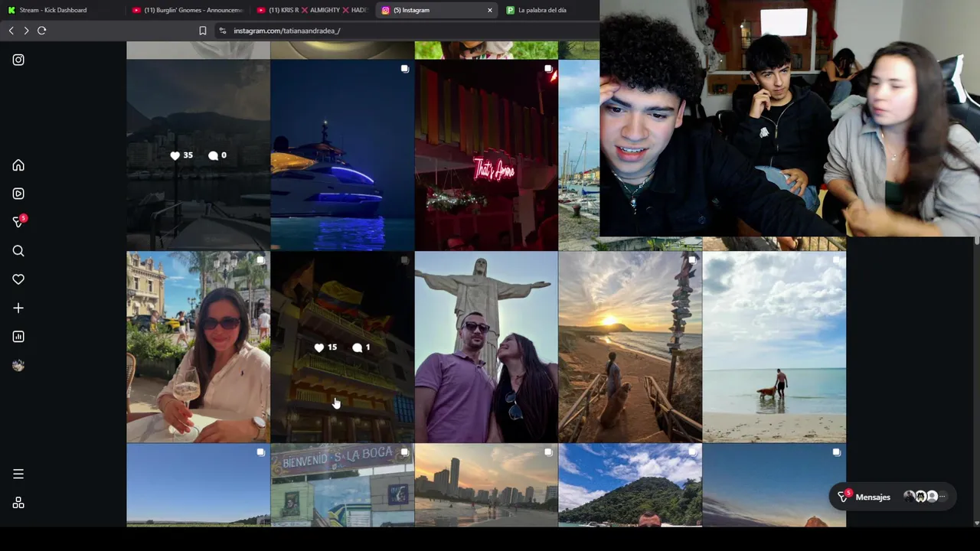Viewport: 980px width, 551px height.
Task: Click the Instagram logo in the sidebar
Action: pos(18,60)
